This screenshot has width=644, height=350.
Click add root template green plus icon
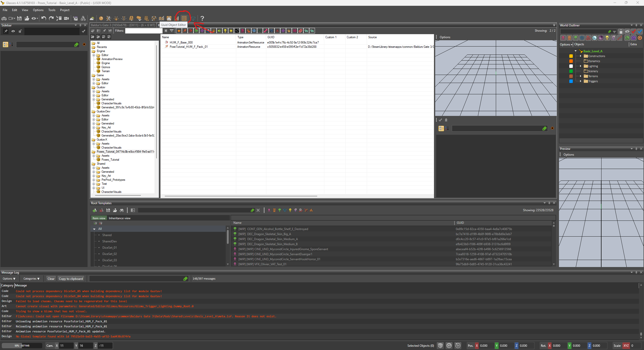tap(95, 210)
